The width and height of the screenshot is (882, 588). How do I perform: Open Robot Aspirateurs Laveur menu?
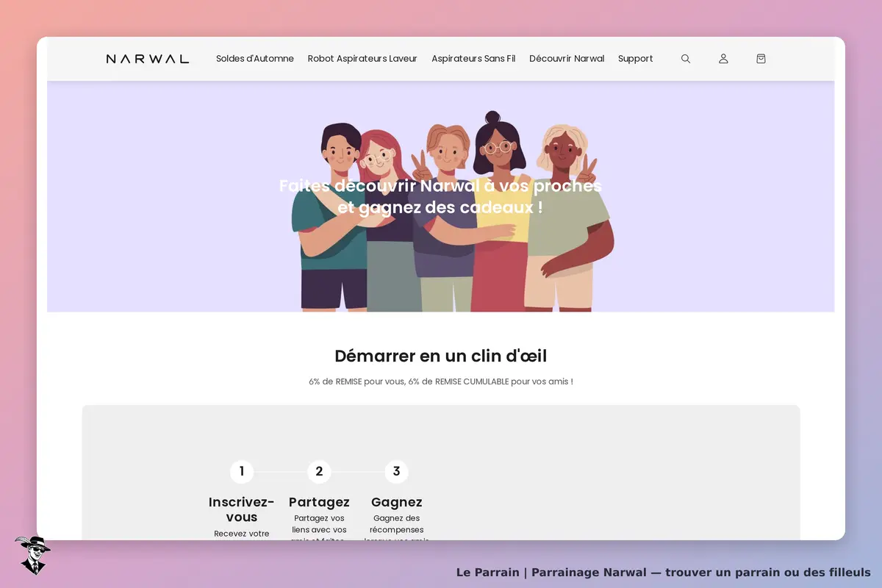tap(362, 59)
